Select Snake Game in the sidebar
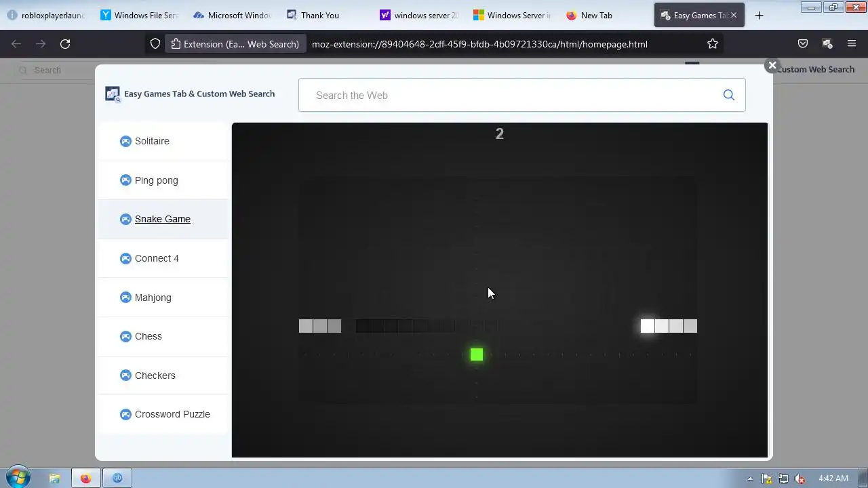This screenshot has width=868, height=488. click(163, 219)
